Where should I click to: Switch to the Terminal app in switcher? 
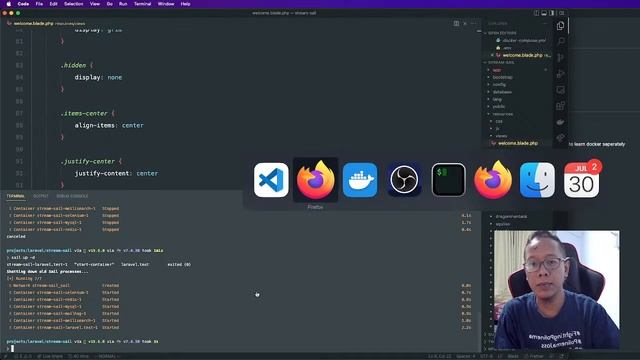point(449,180)
